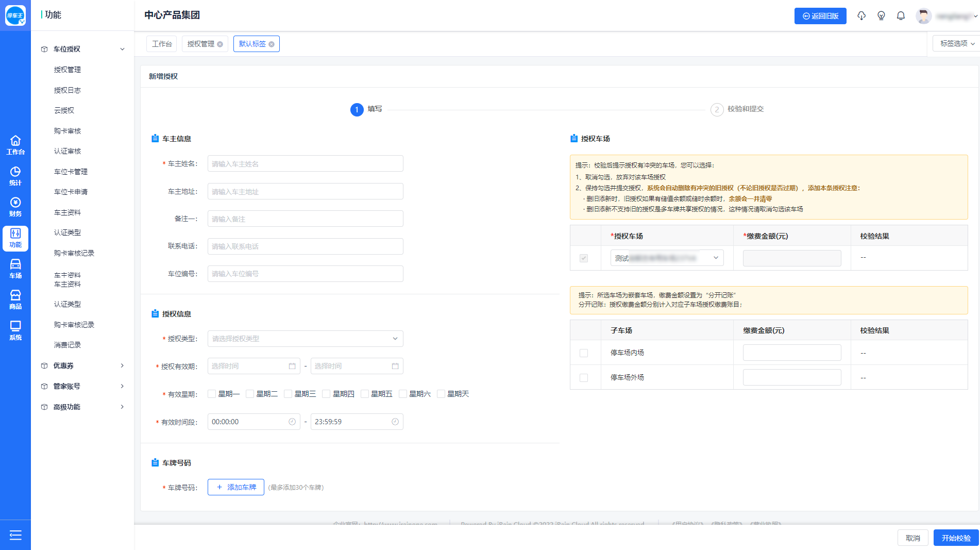Collapse sidebar with the bottom hamburger icon
980x550 pixels.
click(15, 535)
